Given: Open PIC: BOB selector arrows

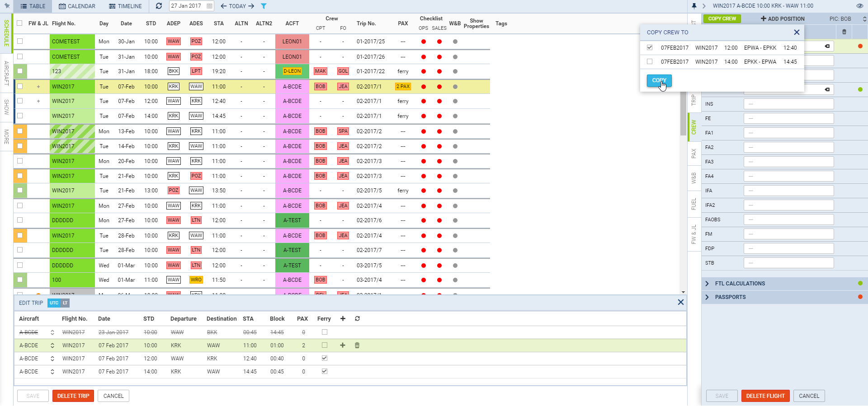Looking at the screenshot, I should click(864, 19).
